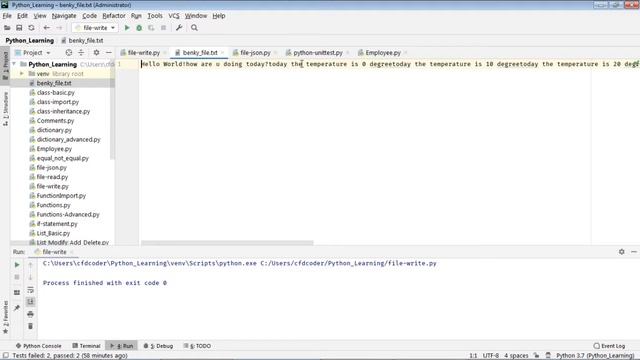
Task: Click the Run with Coverage icon
Action: 151,28
